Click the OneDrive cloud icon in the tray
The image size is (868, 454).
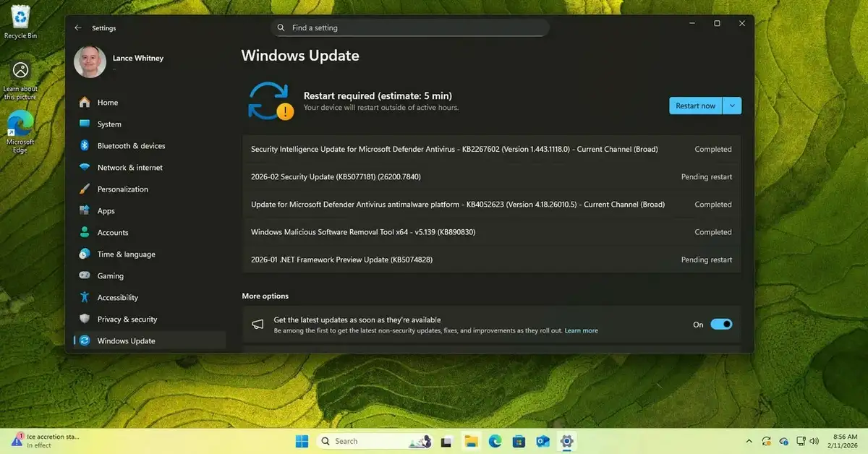783,440
